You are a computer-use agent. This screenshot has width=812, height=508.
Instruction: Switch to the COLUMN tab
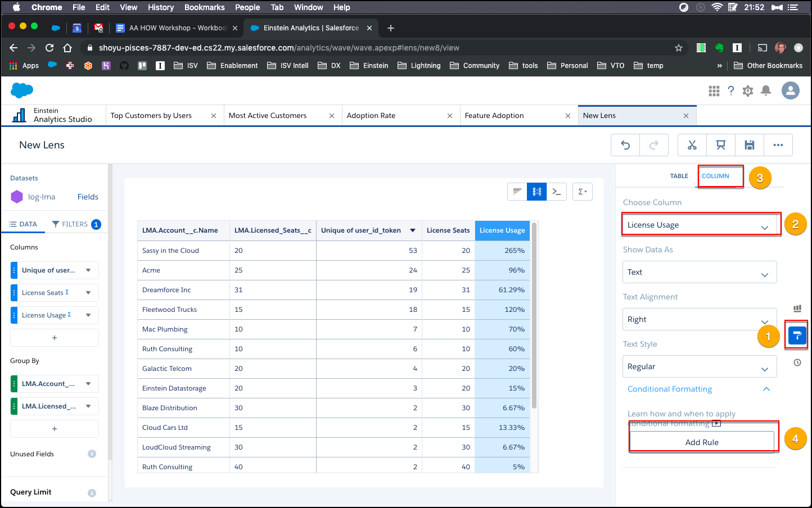(x=715, y=176)
